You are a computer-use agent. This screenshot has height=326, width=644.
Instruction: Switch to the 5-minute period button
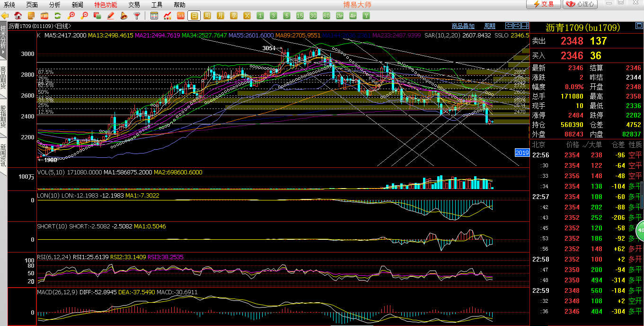click(x=287, y=16)
